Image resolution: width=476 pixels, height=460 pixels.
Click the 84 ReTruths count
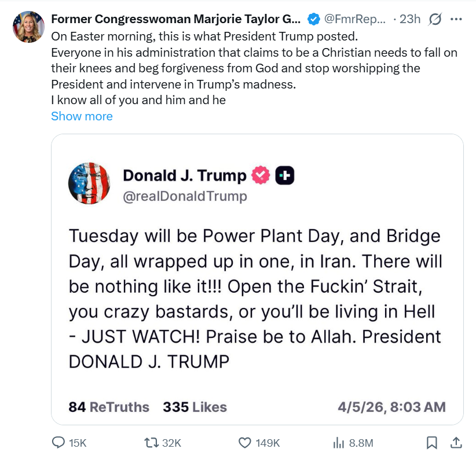pyautogui.click(x=109, y=407)
